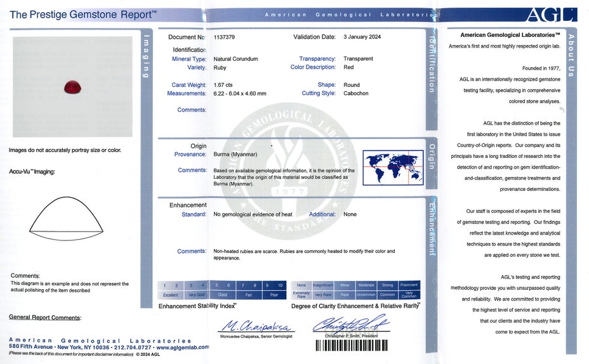
Task: Open the www.aglgemlab.com website link
Action: pyautogui.click(x=182, y=348)
